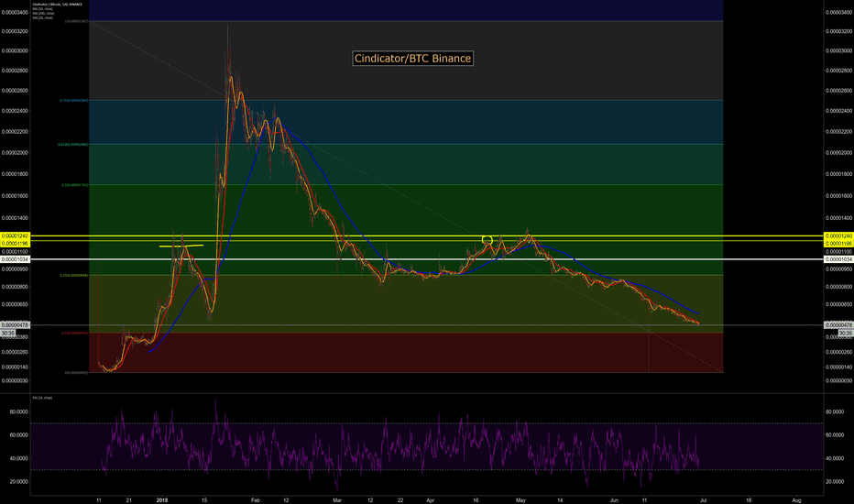854x504 pixels.
Task: Click 20.0000 on the right RSI axis
Action: pyautogui.click(x=835, y=482)
